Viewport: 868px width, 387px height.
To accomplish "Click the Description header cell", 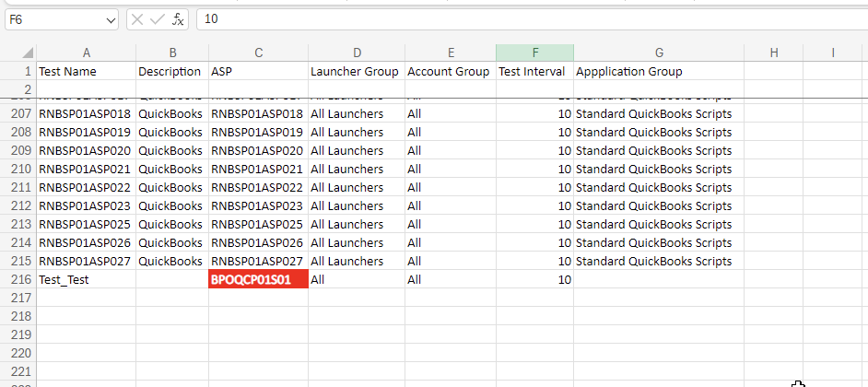I will point(172,72).
